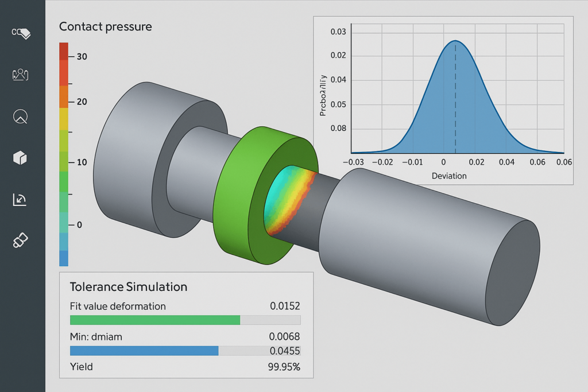Click the tag label icon in sidebar
This screenshot has width=588, height=392.
click(21, 34)
